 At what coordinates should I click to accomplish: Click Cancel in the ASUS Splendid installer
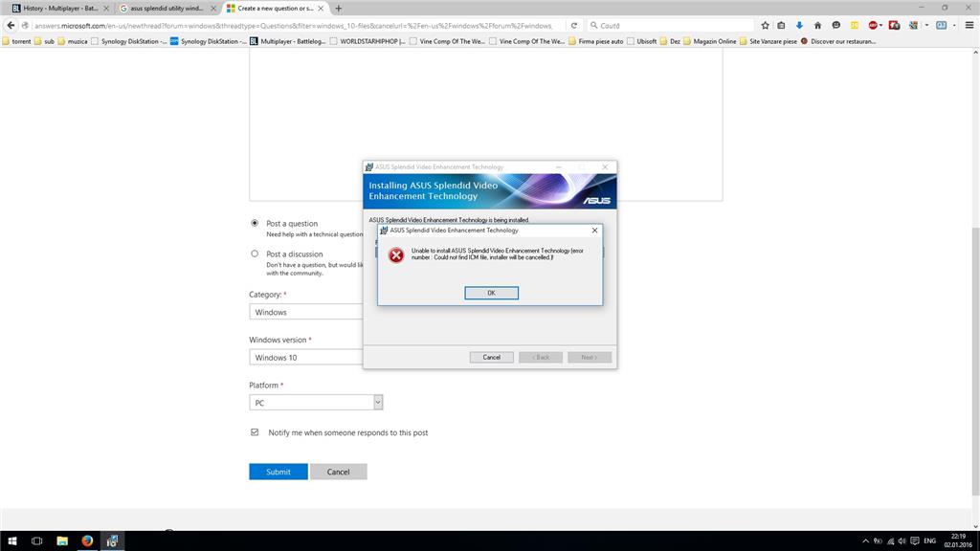(491, 358)
